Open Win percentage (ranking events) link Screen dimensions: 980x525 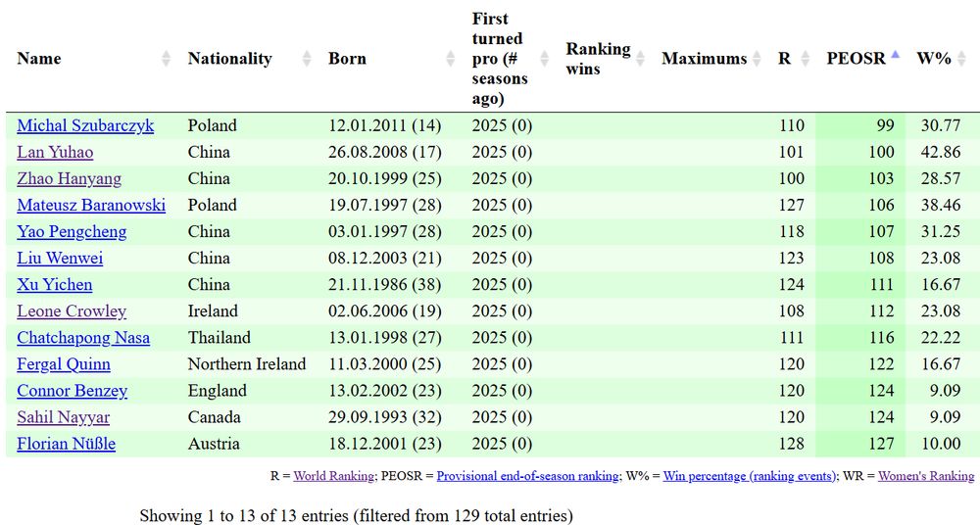pyautogui.click(x=749, y=476)
